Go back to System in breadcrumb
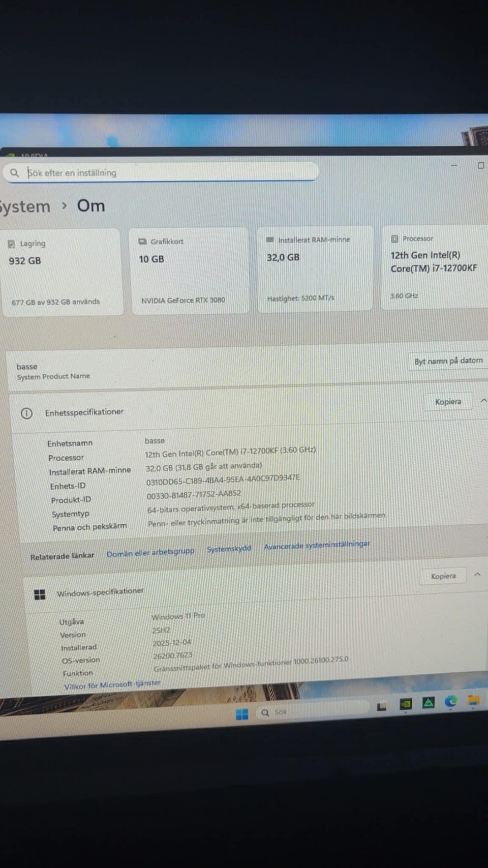Viewport: 488px width, 868px height. pyautogui.click(x=25, y=207)
